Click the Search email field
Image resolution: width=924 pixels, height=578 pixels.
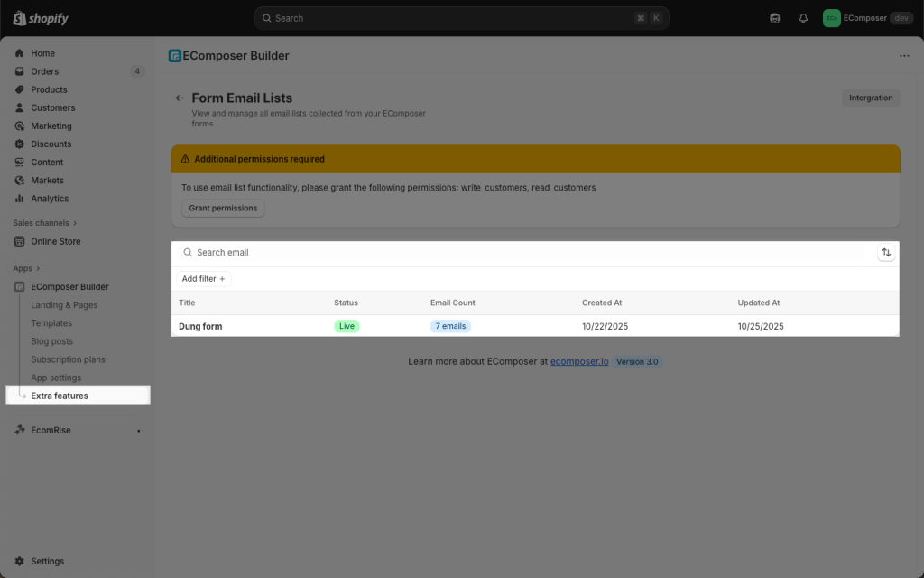click(523, 253)
